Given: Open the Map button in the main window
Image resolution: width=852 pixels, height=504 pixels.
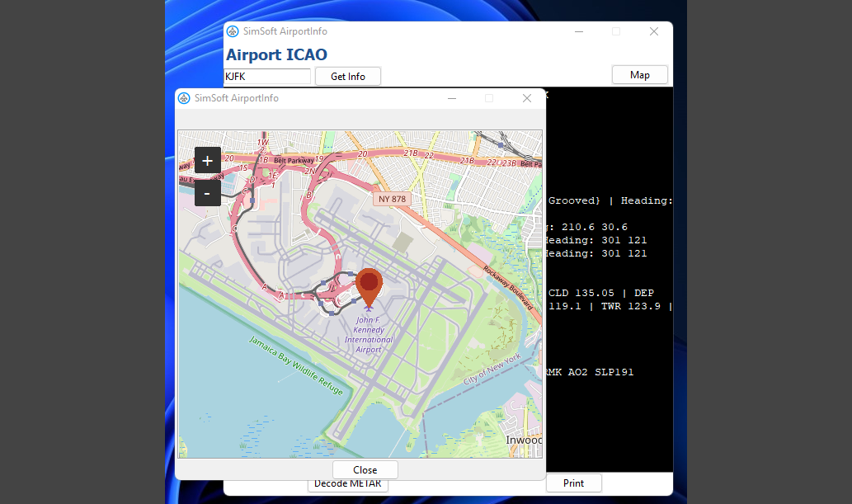Looking at the screenshot, I should [639, 75].
